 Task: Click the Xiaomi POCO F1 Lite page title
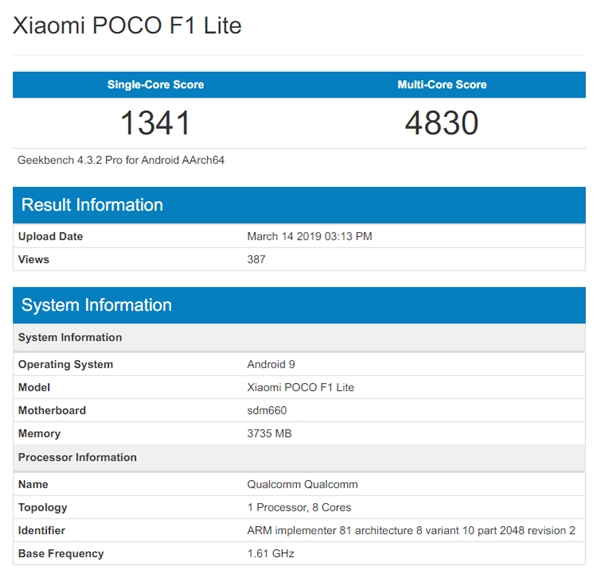127,26
